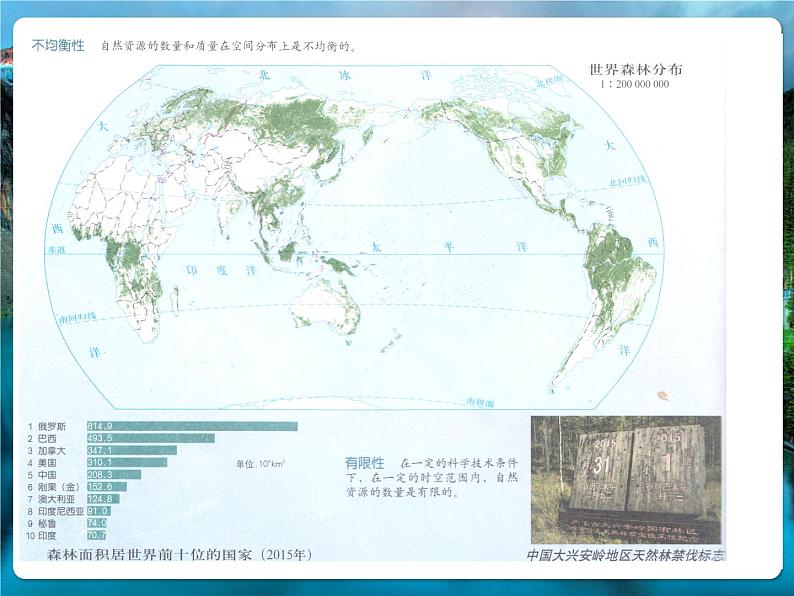Click the Brazil 493.5 bar

[x=150, y=438]
